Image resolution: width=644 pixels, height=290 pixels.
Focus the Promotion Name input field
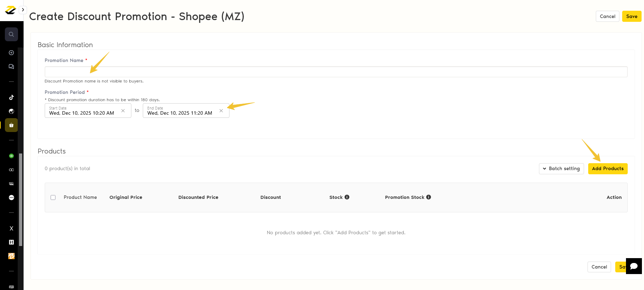tap(336, 72)
